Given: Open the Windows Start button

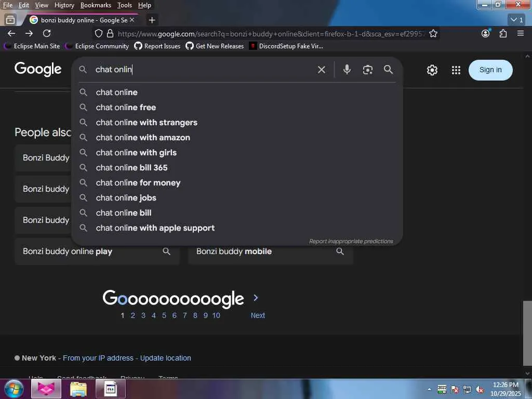Looking at the screenshot, I should tap(14, 389).
